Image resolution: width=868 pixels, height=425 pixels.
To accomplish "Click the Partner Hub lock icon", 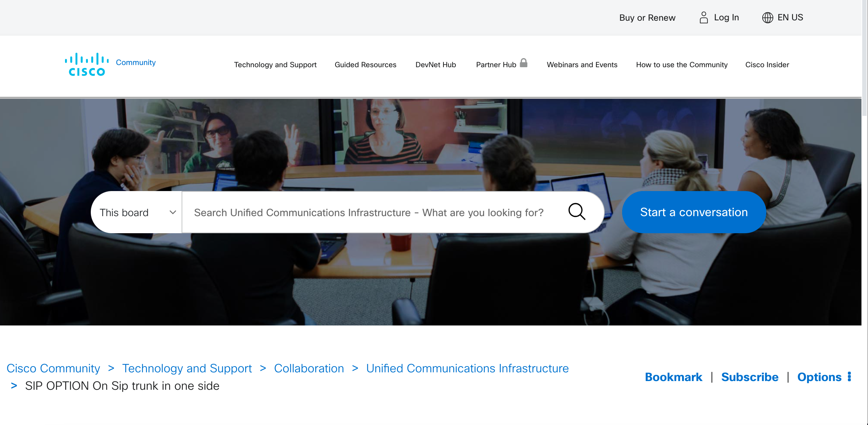I will 523,63.
